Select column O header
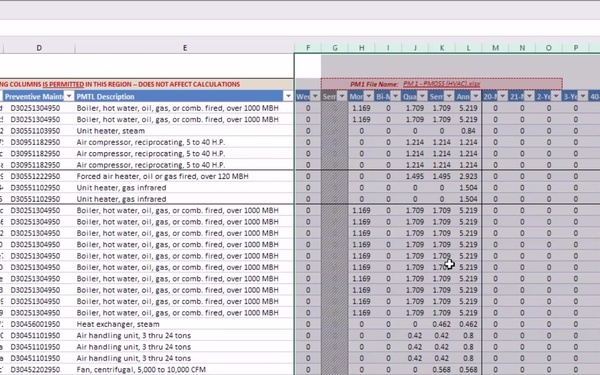 pos(549,48)
